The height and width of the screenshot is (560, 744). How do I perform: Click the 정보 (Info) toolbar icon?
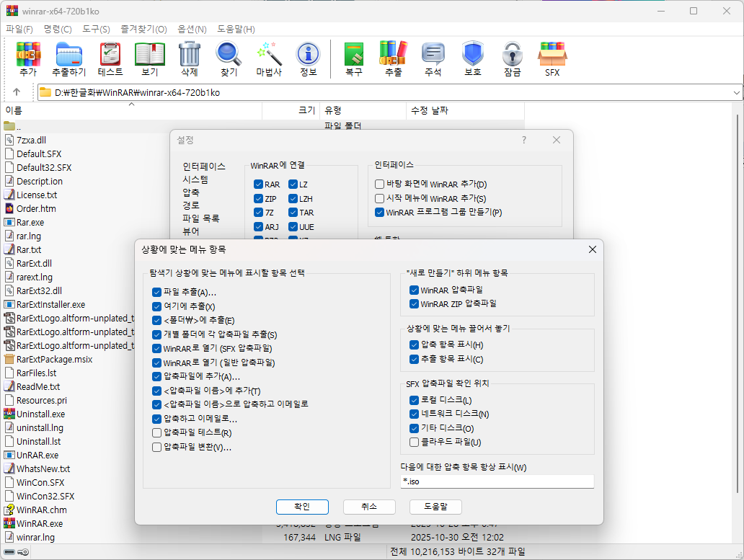pyautogui.click(x=309, y=59)
